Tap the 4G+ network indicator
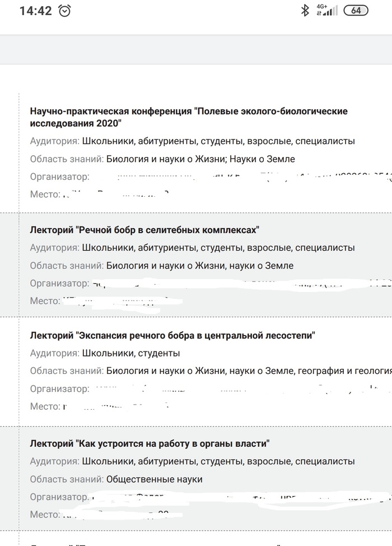This screenshot has height=546, width=392. [x=321, y=7]
